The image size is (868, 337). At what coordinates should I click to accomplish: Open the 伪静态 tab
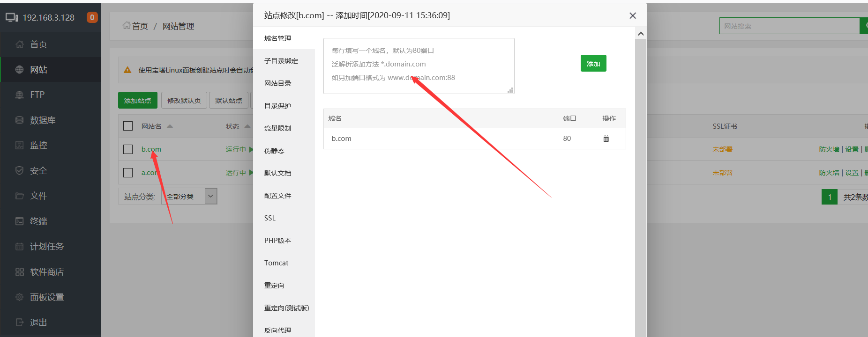click(284, 151)
